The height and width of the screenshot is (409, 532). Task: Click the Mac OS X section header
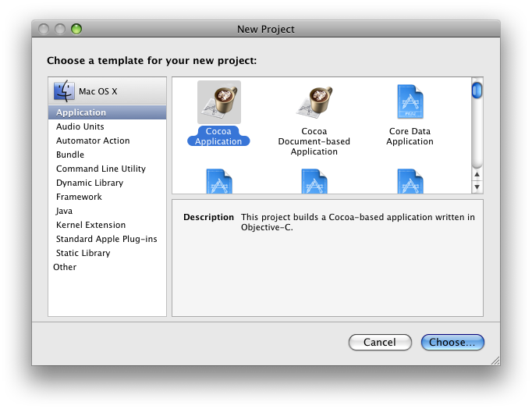click(x=107, y=91)
